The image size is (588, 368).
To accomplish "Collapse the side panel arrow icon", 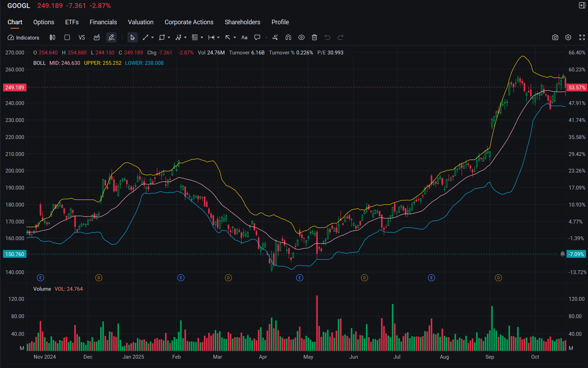I will point(582,6).
